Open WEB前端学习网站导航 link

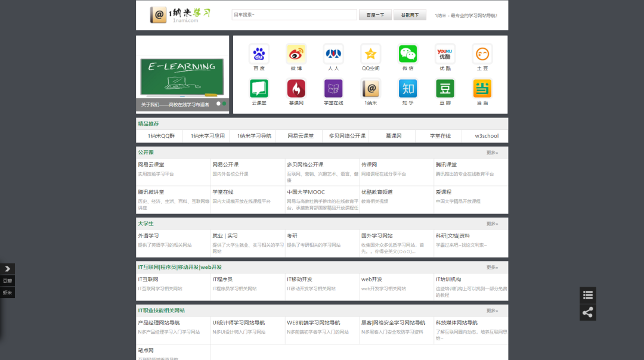pyautogui.click(x=314, y=322)
